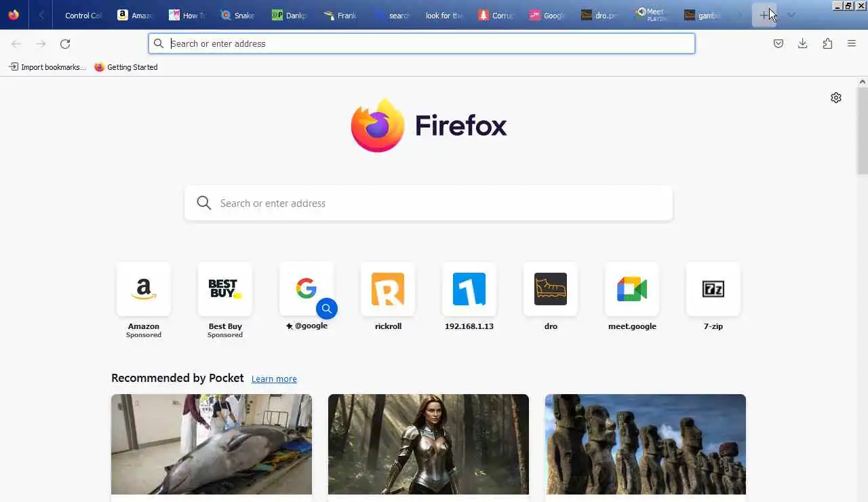Restore down the Firefox window
Viewport: 868px width, 502px height.
849,5
